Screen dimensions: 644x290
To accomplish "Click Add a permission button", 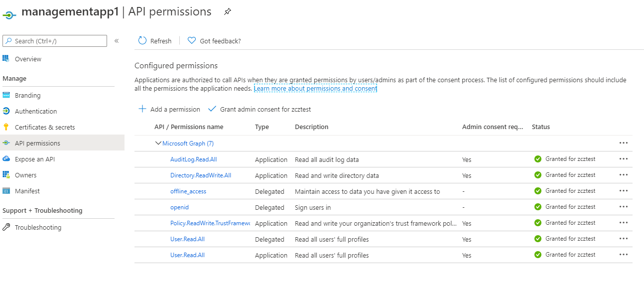I will coord(169,109).
